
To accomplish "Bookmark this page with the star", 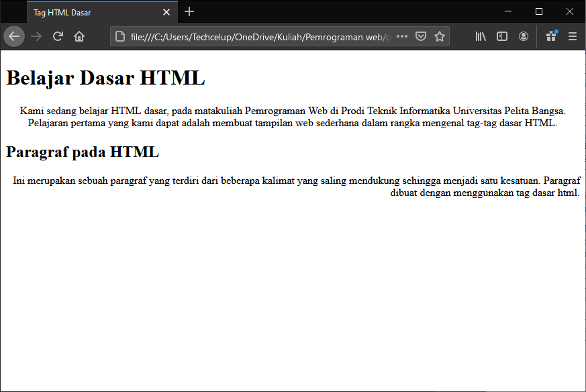I will pyautogui.click(x=440, y=36).
